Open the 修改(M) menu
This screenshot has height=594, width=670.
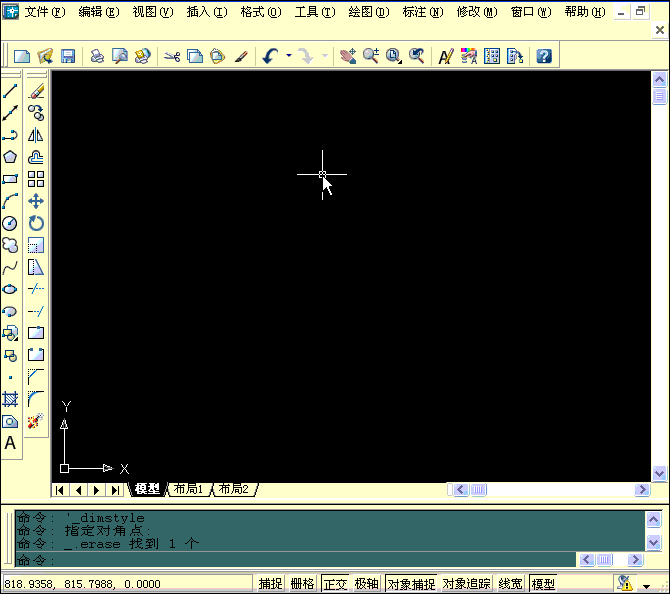pyautogui.click(x=477, y=12)
